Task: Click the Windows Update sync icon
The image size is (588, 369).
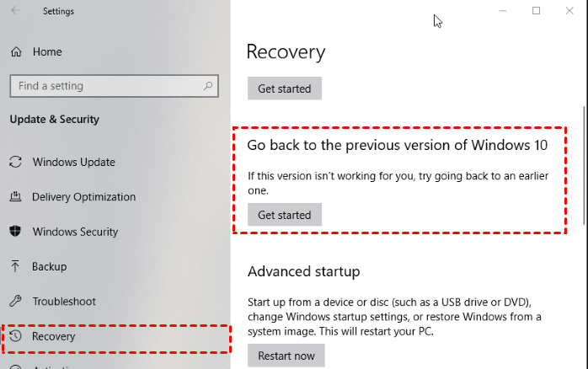Action: [x=16, y=162]
